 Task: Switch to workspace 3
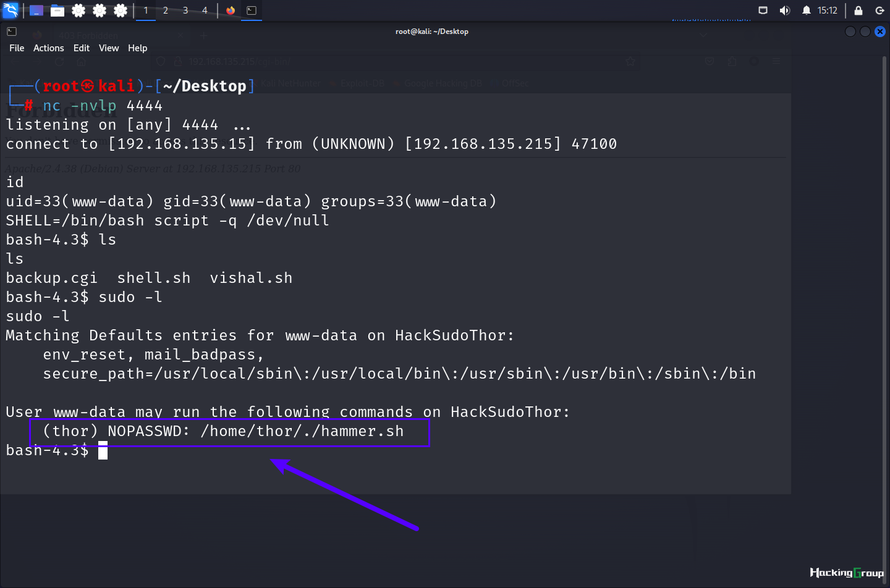click(x=185, y=10)
